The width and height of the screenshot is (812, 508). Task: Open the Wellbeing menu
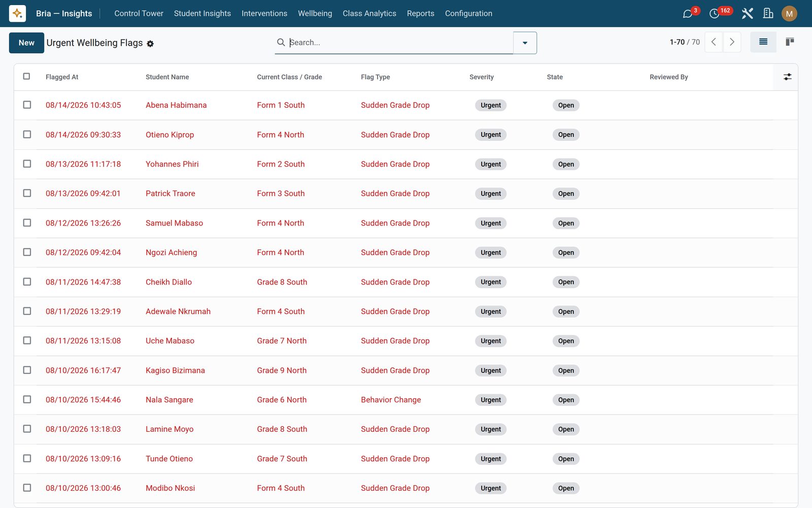(315, 14)
